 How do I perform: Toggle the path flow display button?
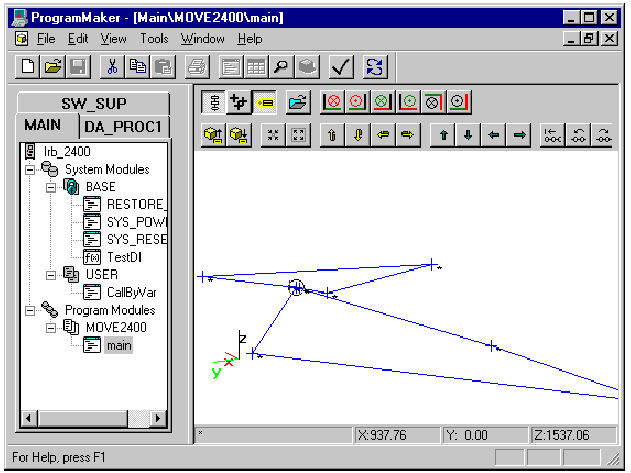(213, 103)
